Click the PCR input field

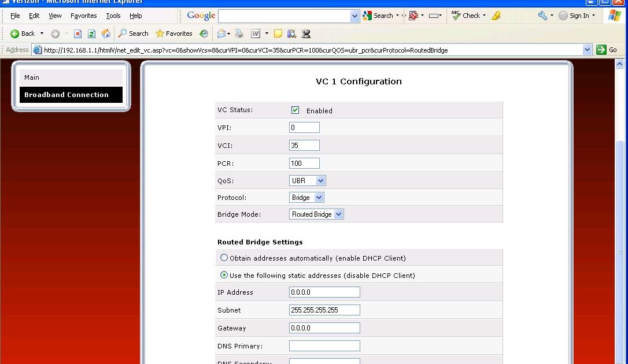click(x=304, y=163)
